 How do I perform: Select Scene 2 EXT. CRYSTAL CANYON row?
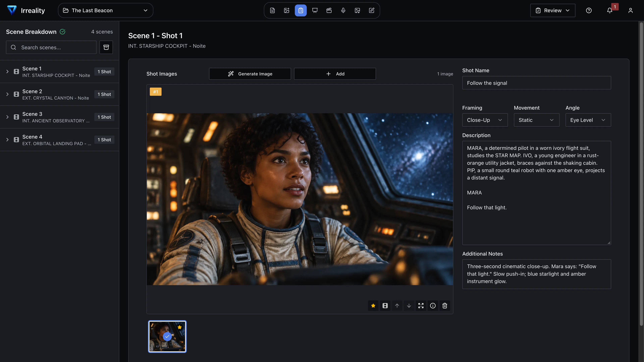pos(60,94)
